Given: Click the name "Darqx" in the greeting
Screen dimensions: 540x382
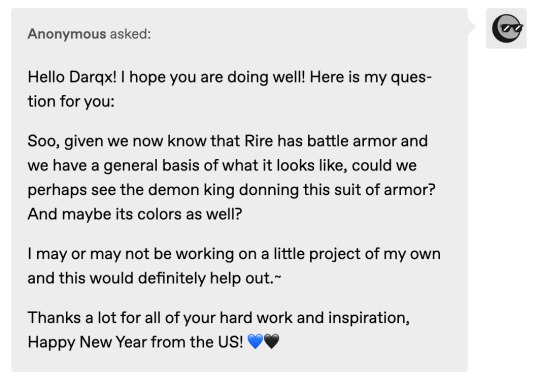Looking at the screenshot, I should tap(93, 77).
